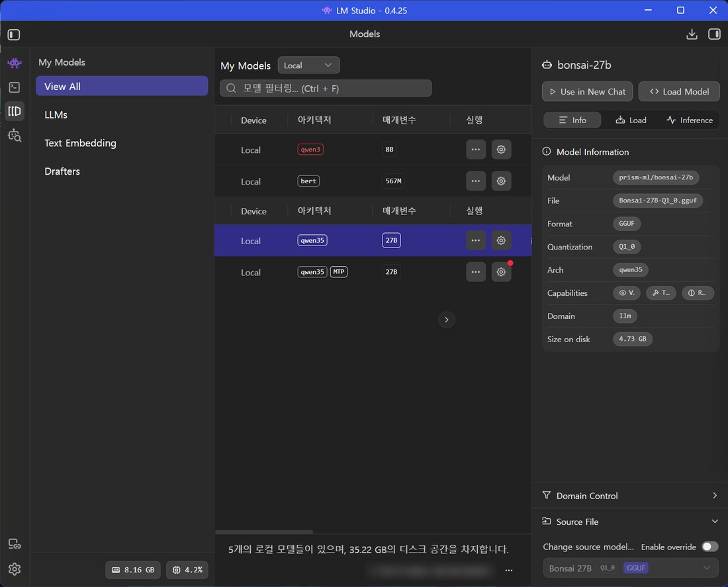Select the bert 567M model row
The height and width of the screenshot is (587, 728).
click(373, 181)
